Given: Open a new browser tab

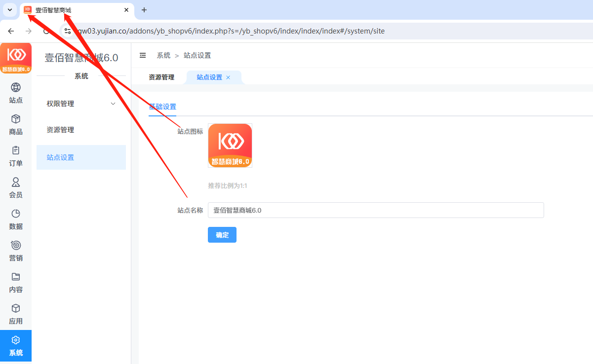Looking at the screenshot, I should coord(144,10).
